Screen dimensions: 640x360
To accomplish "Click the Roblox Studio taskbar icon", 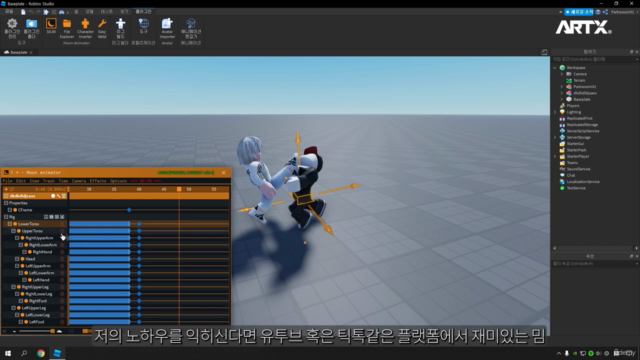I will tap(57, 353).
